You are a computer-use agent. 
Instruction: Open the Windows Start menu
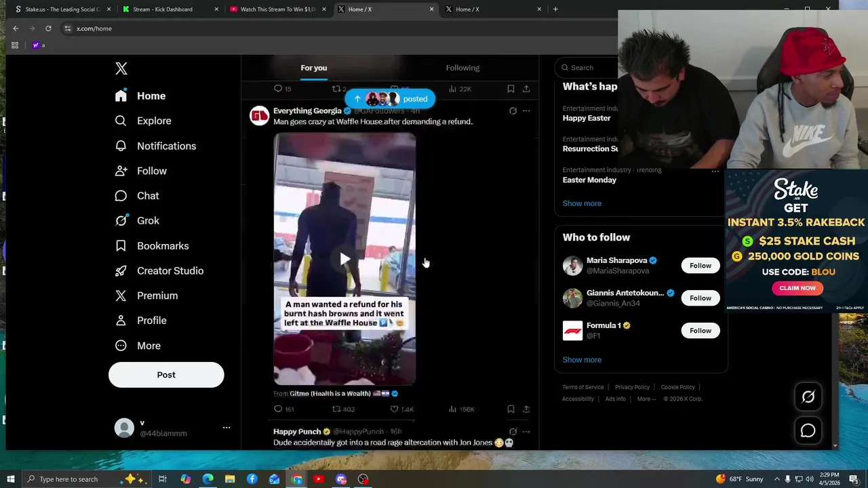(x=10, y=479)
